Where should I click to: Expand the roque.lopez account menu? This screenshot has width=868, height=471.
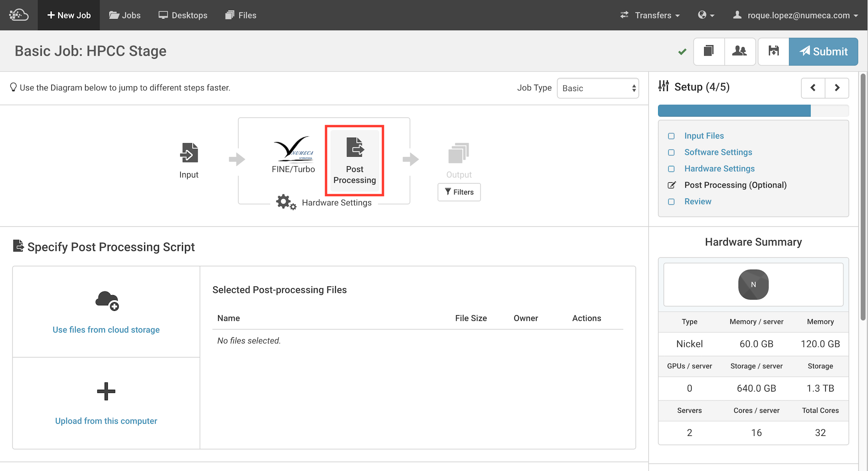point(798,15)
